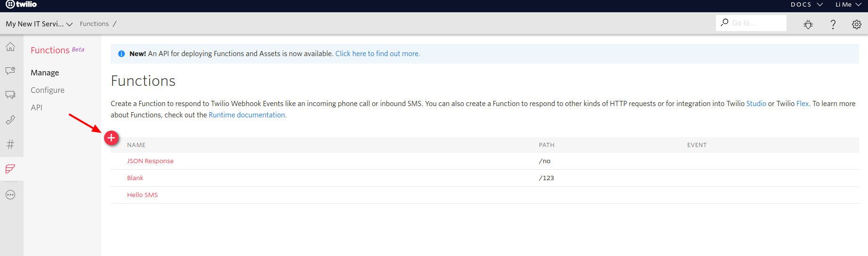The width and height of the screenshot is (868, 256).
Task: Open the Studio link
Action: [756, 104]
